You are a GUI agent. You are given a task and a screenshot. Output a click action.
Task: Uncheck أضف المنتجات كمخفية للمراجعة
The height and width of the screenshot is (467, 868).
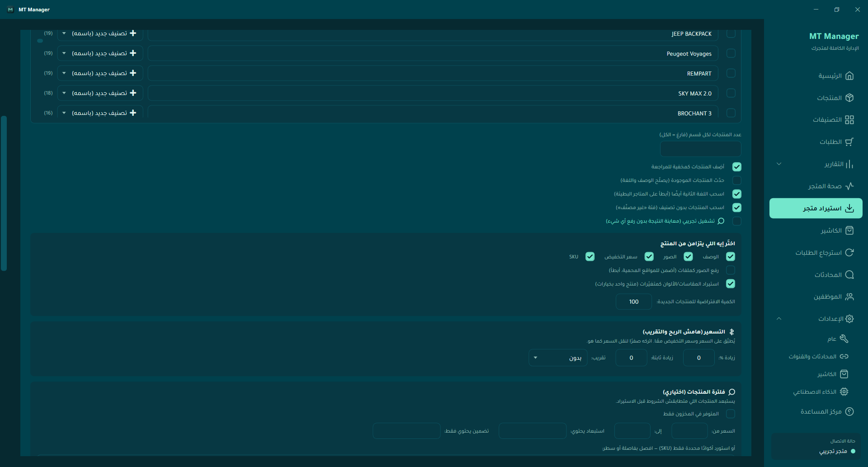(737, 167)
